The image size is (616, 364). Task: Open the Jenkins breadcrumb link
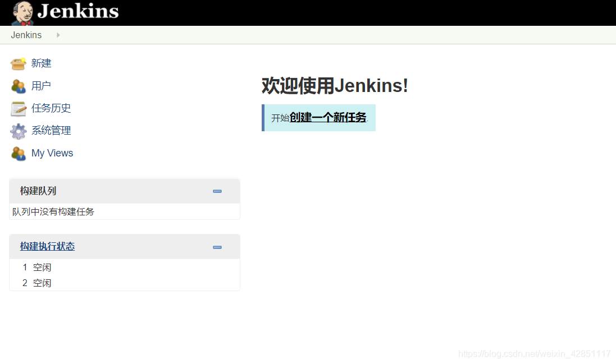tap(26, 35)
